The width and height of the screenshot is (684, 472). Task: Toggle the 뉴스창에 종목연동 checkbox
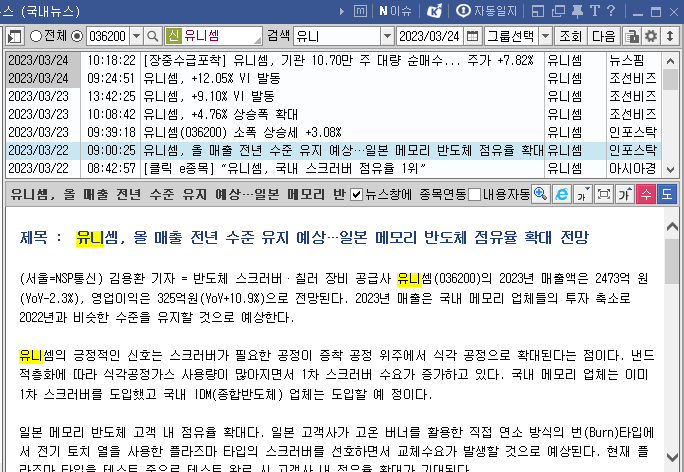pyautogui.click(x=356, y=195)
